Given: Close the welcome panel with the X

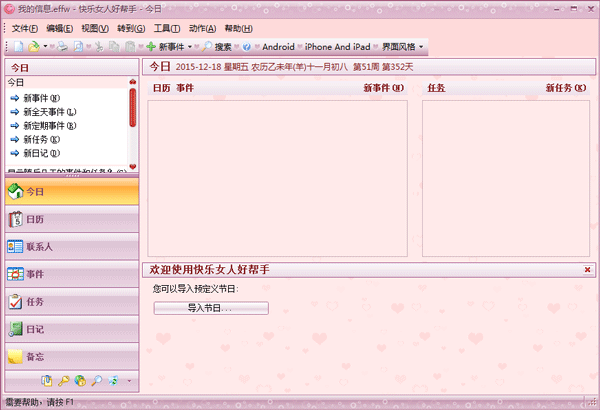Looking at the screenshot, I should (586, 269).
